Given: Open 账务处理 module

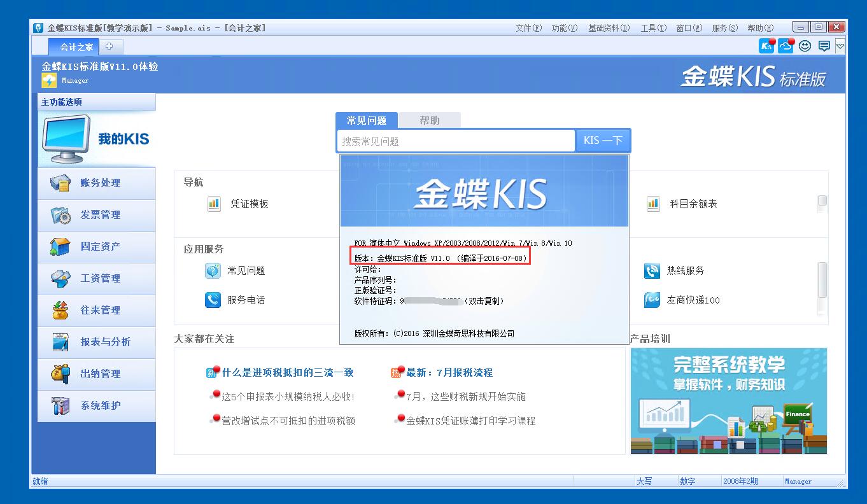Looking at the screenshot, I should [96, 183].
